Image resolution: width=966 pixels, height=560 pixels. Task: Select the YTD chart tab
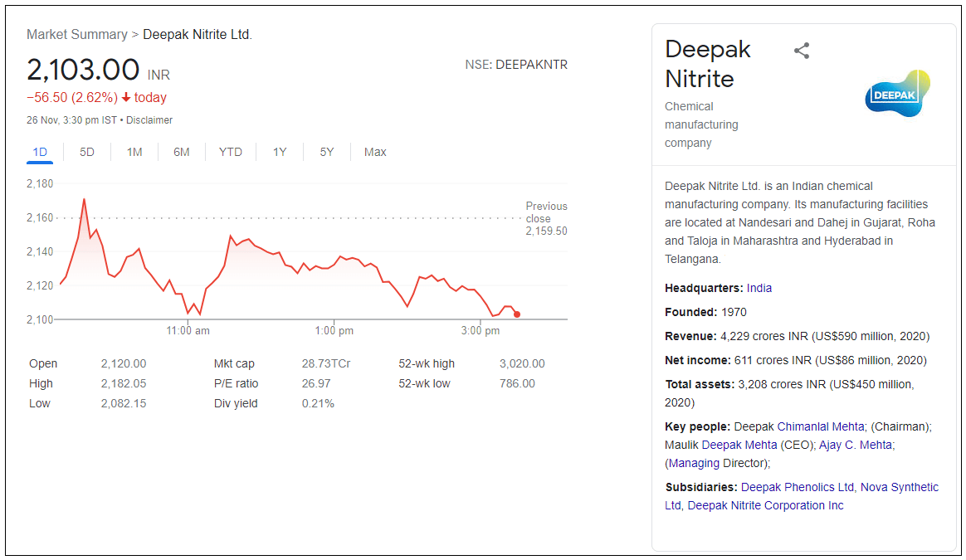pos(230,152)
